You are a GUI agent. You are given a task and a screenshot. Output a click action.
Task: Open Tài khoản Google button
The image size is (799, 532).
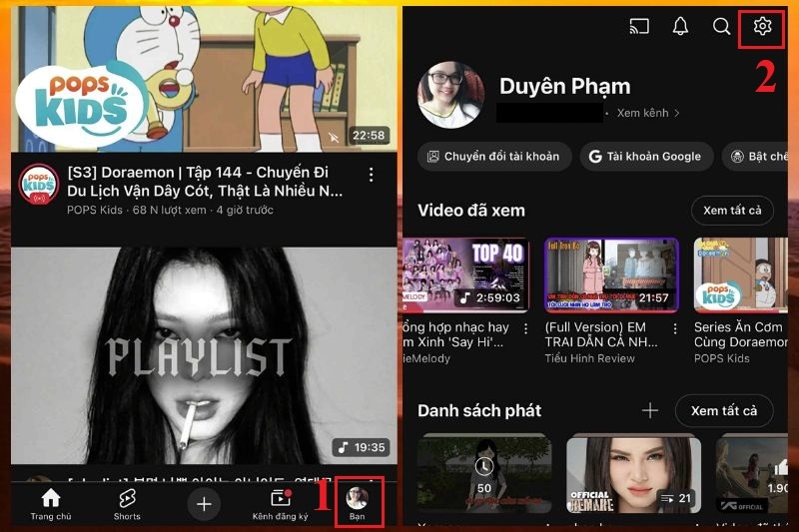[x=645, y=157]
